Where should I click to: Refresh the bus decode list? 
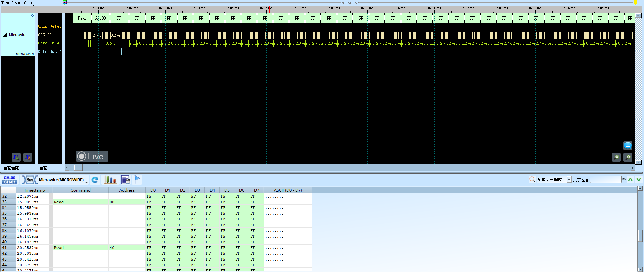pos(95,180)
